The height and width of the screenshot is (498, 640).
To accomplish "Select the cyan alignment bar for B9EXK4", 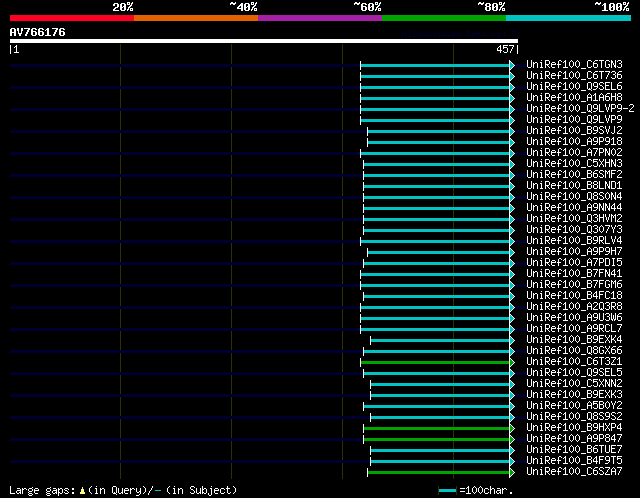I will point(440,340).
